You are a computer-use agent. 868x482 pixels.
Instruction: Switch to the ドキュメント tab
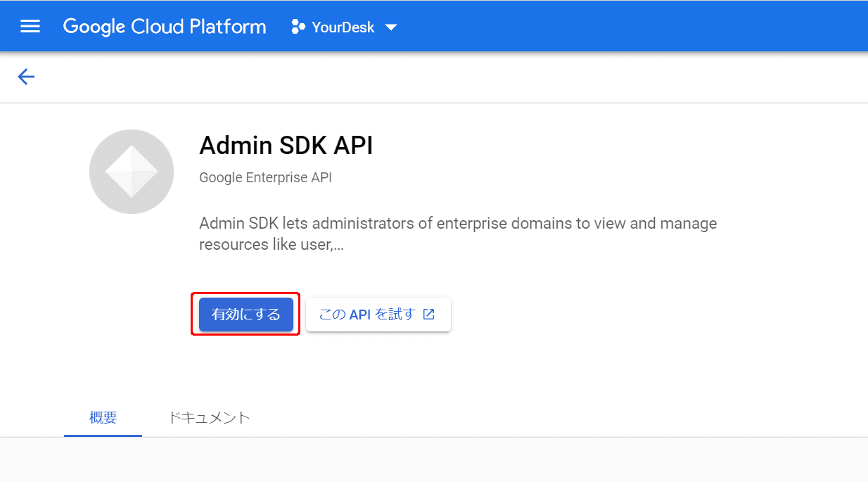210,417
